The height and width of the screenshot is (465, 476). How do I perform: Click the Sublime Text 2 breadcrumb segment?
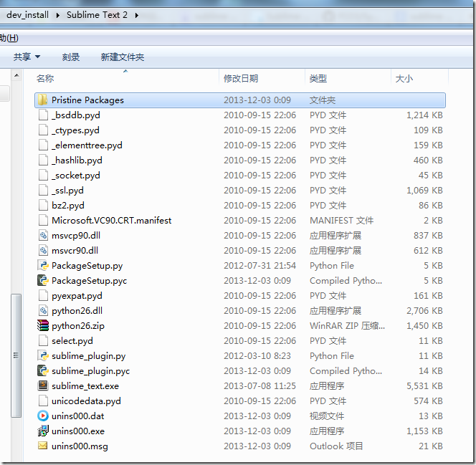pyautogui.click(x=97, y=15)
